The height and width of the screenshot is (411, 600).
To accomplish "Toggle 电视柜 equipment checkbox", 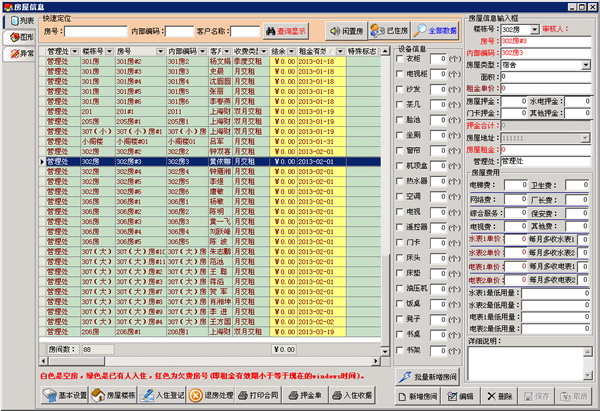I will pyautogui.click(x=399, y=74).
